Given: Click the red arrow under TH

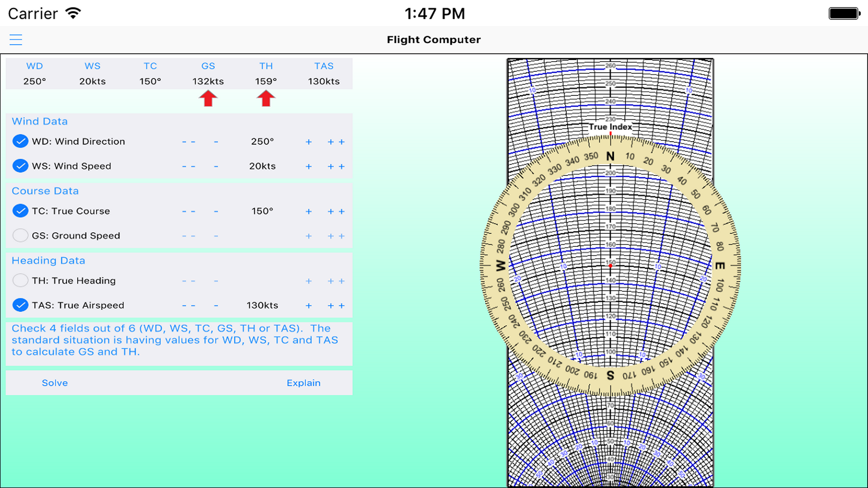Looking at the screenshot, I should pos(266,99).
